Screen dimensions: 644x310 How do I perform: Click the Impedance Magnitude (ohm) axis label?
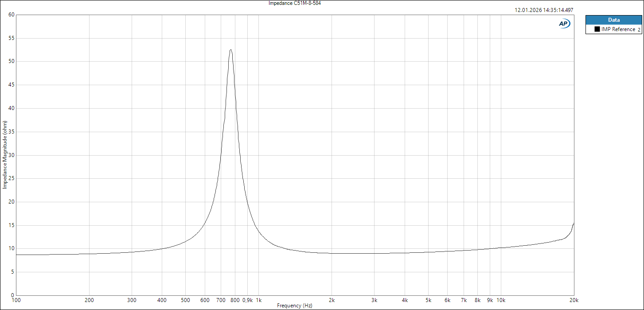point(5,155)
